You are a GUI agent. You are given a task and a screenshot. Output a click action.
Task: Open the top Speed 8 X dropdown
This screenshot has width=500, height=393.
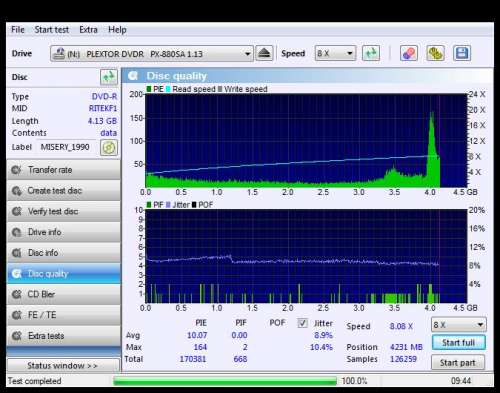[335, 53]
